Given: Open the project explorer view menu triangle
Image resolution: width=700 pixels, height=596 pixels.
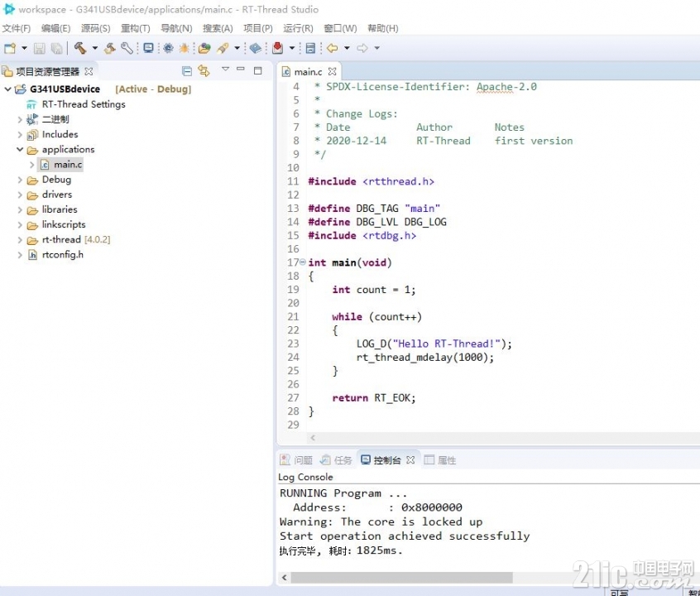Looking at the screenshot, I should 225,69.
